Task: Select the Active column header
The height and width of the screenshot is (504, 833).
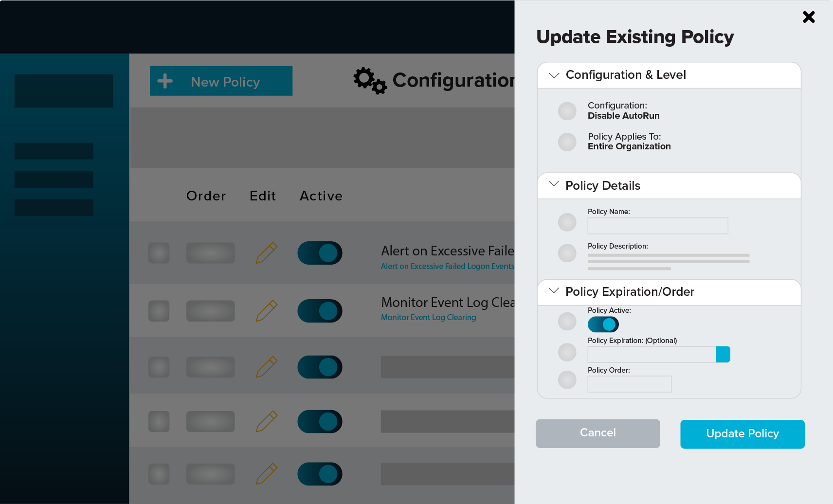Action: [321, 196]
